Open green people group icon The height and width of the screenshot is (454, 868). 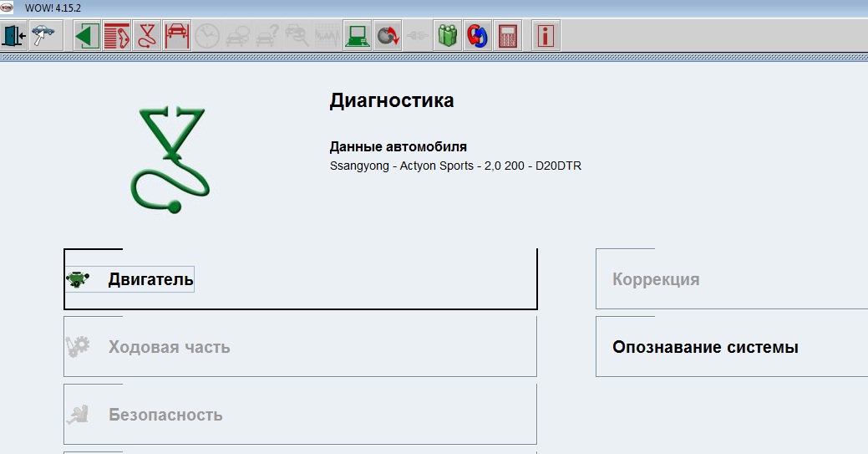[x=447, y=36]
